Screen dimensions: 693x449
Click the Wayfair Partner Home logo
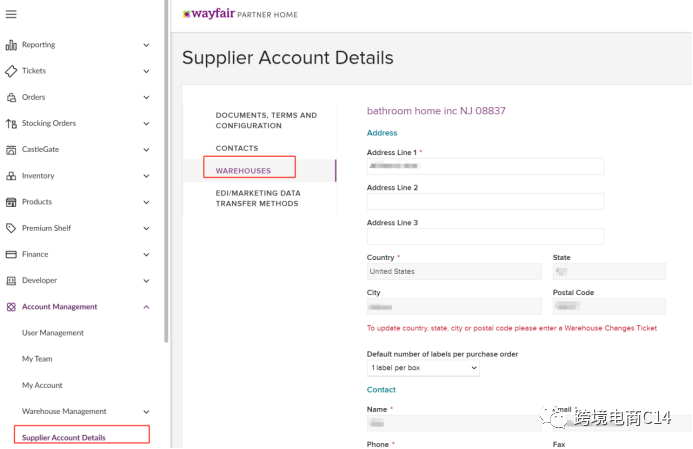[240, 14]
